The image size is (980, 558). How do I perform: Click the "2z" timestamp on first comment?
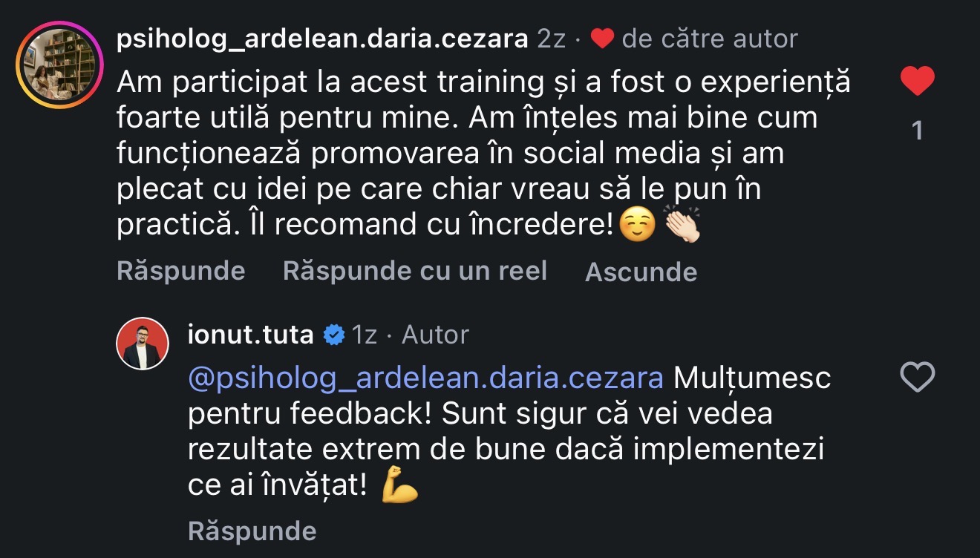pos(552,39)
